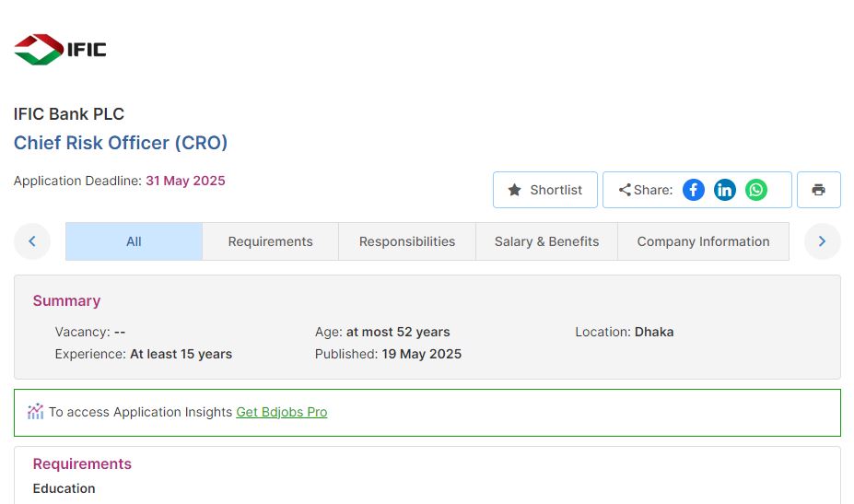
Task: Open the Get Bdjobs Pro link
Action: point(281,412)
